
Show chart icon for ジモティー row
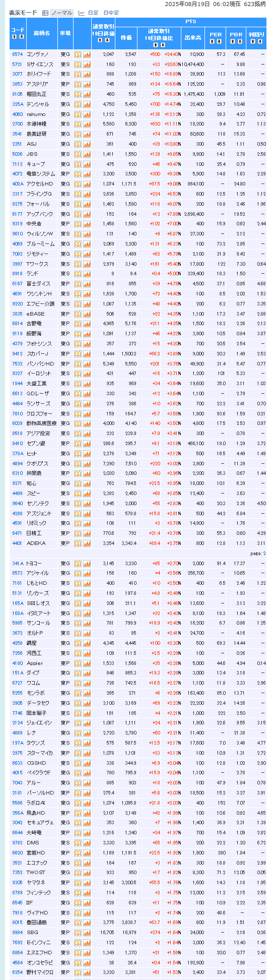[87, 254]
